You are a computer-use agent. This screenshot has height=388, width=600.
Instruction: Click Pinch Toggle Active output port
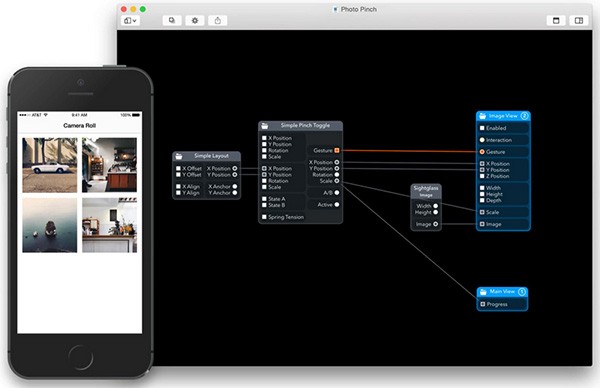[337, 205]
